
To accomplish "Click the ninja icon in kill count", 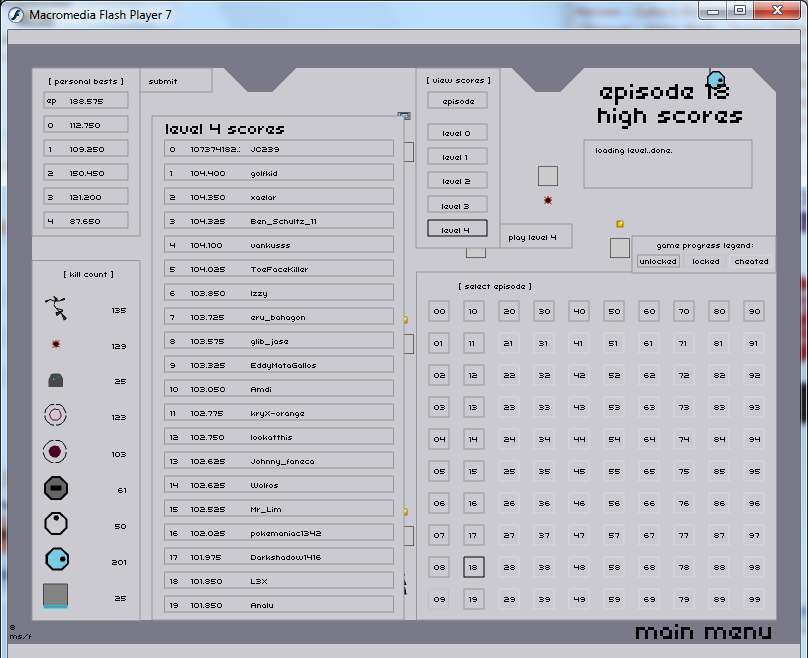I will click(x=58, y=310).
